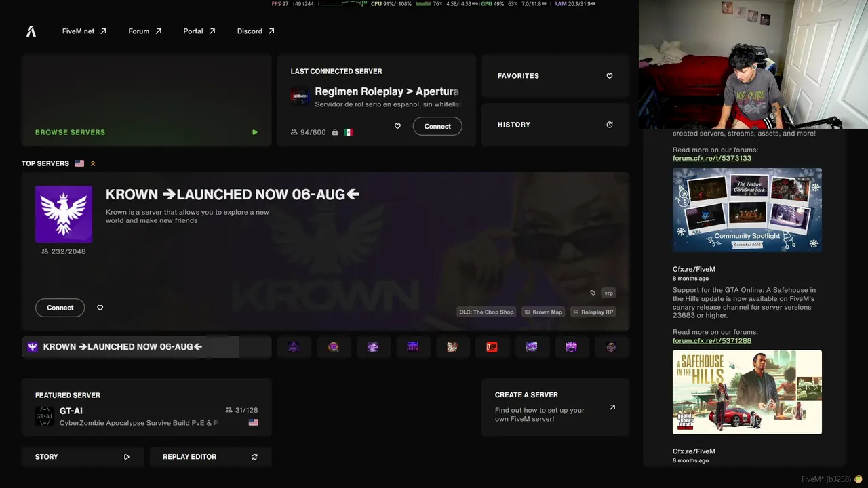
Task: Click the Cfx.re/FiveM author above the Safehouse post
Action: pos(694,269)
